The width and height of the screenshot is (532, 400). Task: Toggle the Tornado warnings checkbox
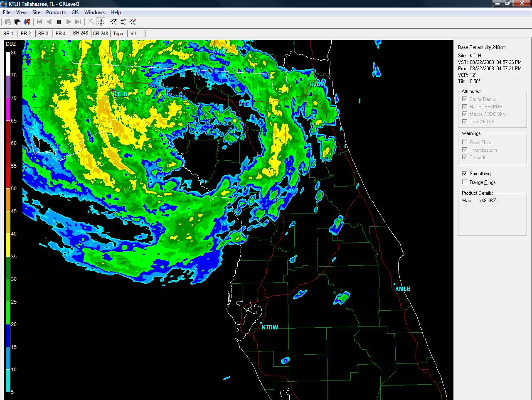pos(465,157)
